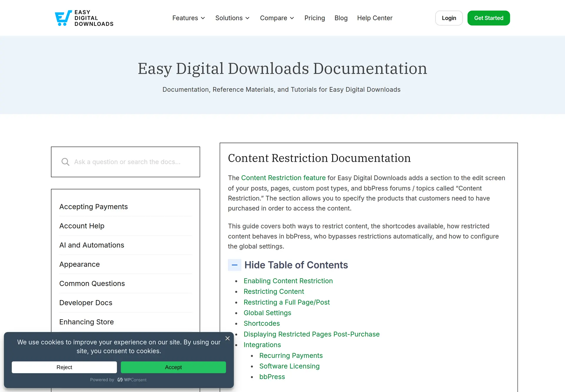Follow the Content Restriction feature link

pyautogui.click(x=283, y=178)
